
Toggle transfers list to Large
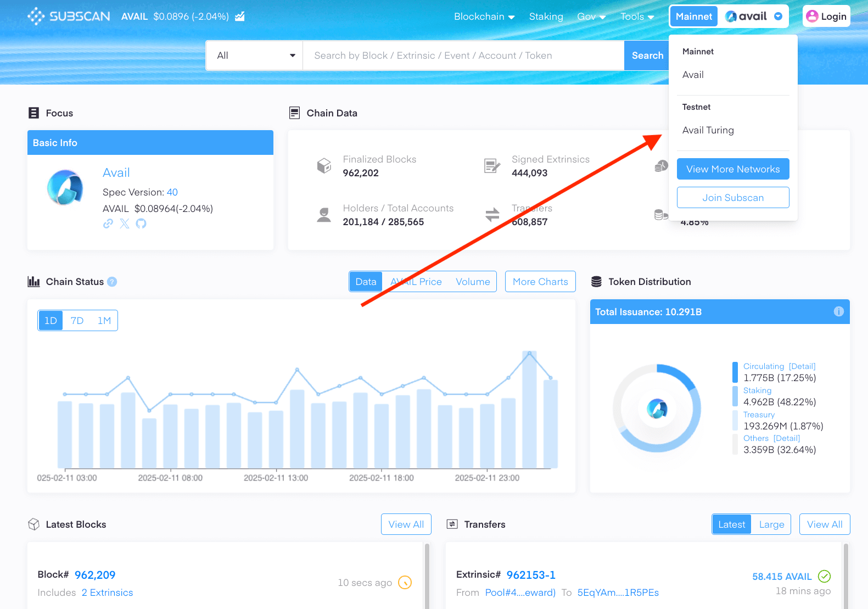(771, 524)
